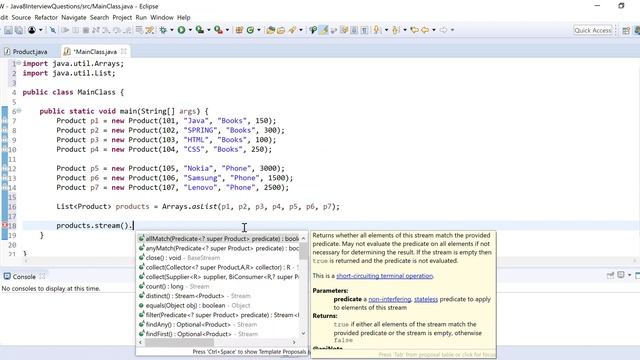Click the Previous Annotation icon
Screen dimensions: 640x360
coord(396,30)
